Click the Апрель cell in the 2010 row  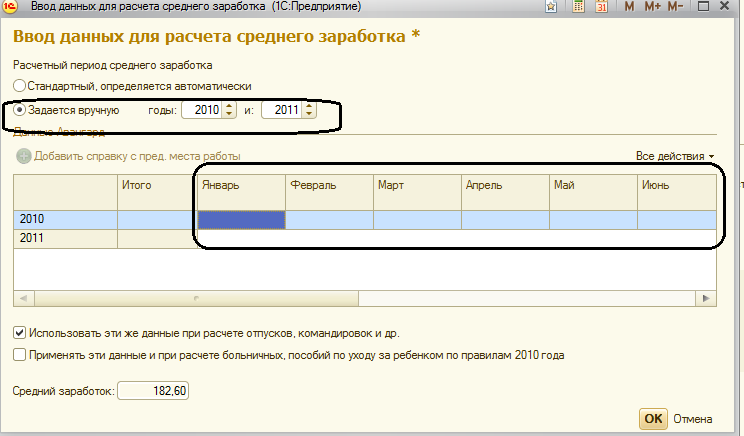click(505, 220)
